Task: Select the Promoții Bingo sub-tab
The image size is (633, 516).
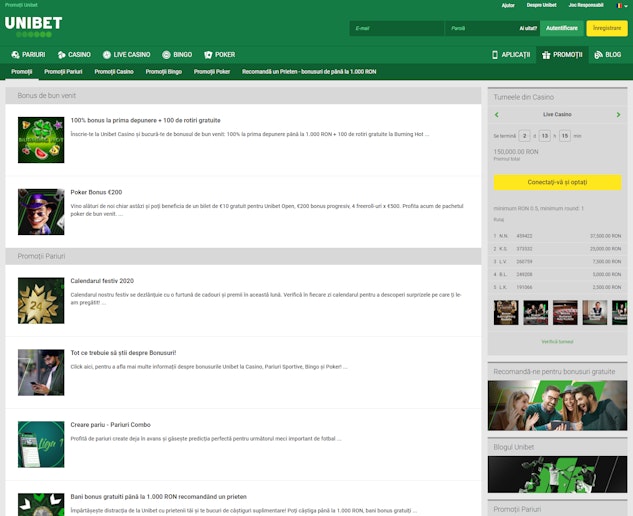Action: [163, 72]
